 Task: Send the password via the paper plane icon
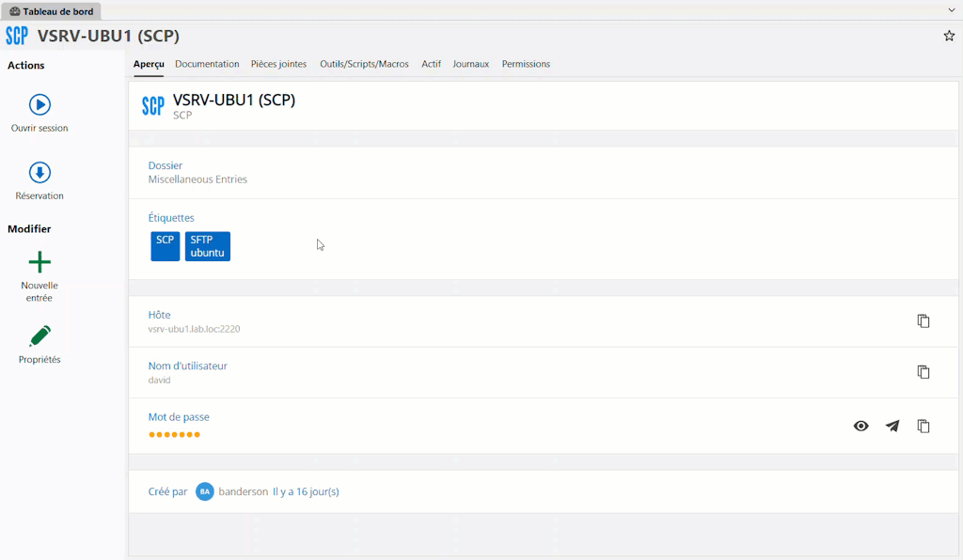point(892,426)
